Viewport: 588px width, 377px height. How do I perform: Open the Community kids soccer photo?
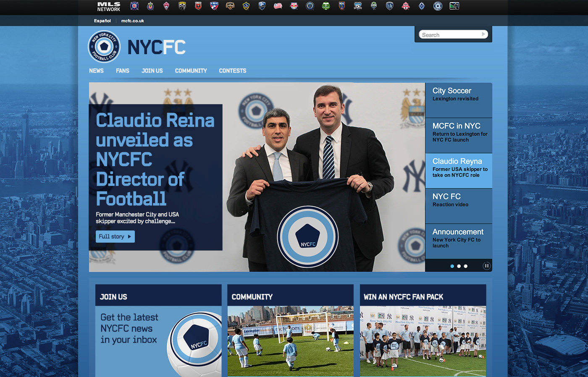tap(291, 341)
